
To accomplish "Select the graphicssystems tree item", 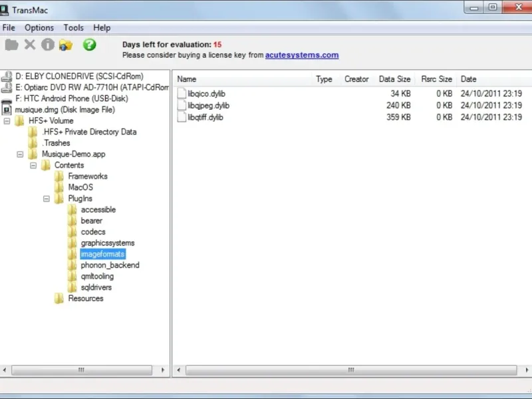I will coord(108,243).
